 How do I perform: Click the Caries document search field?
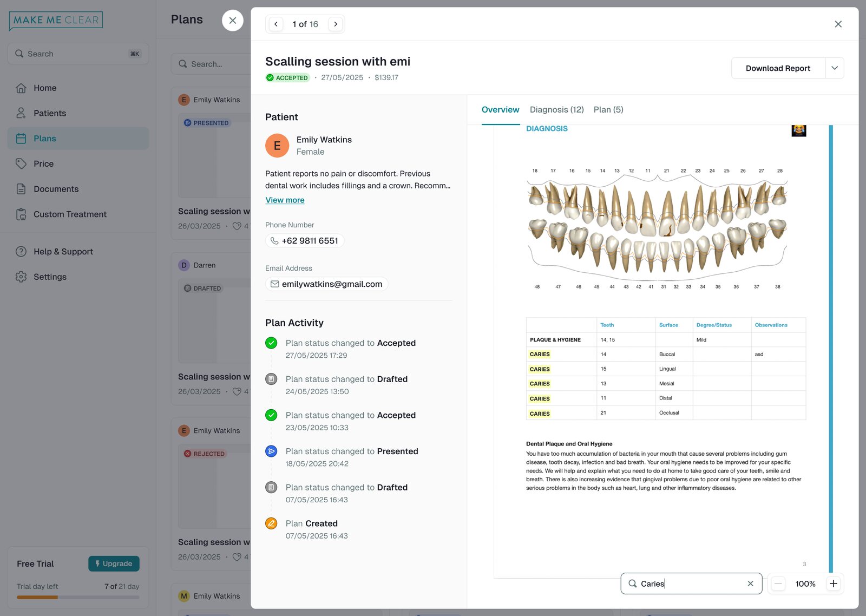coord(691,584)
